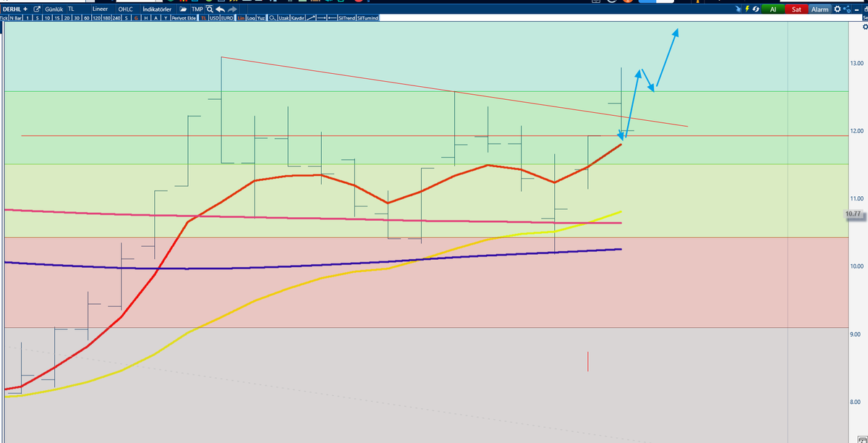Click the red Sat sell button

pos(796,9)
